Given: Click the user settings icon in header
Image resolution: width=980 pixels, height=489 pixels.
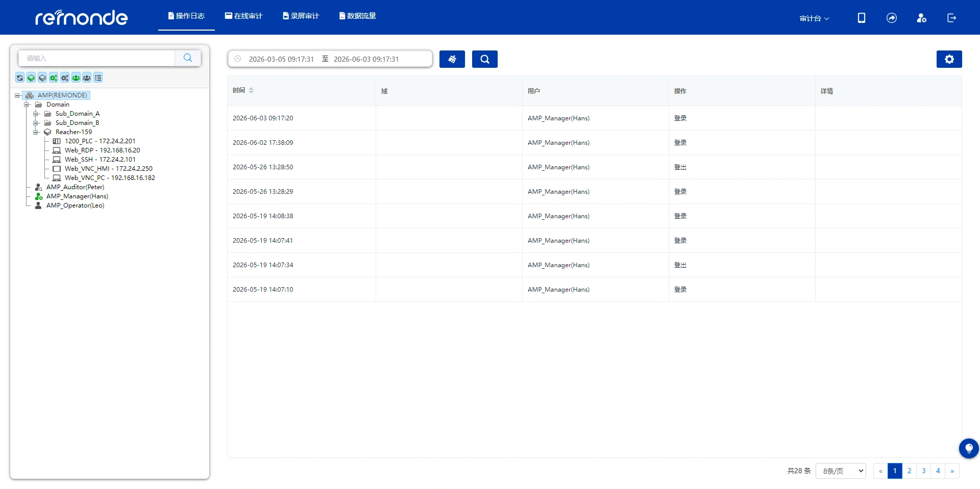Looking at the screenshot, I should [x=922, y=18].
